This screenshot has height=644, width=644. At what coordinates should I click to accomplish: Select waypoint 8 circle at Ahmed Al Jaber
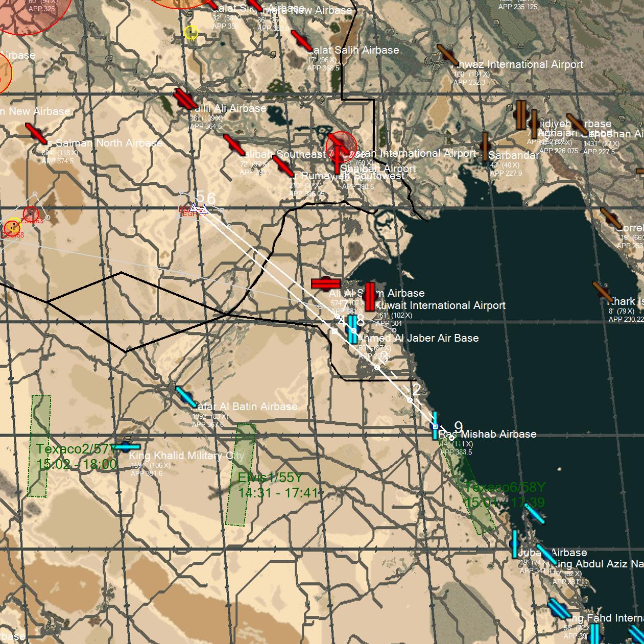tap(353, 331)
